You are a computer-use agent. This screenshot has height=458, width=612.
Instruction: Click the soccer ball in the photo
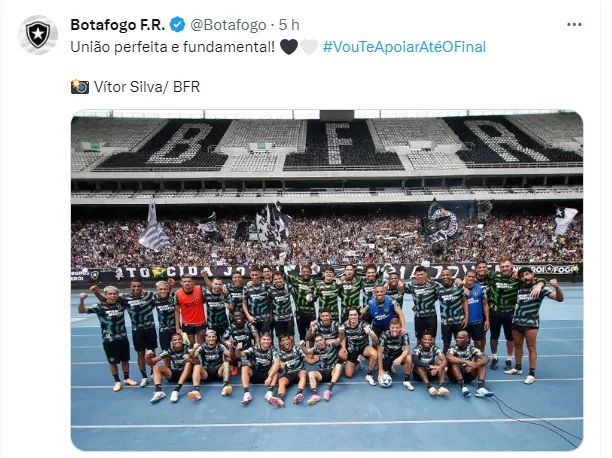(x=385, y=381)
